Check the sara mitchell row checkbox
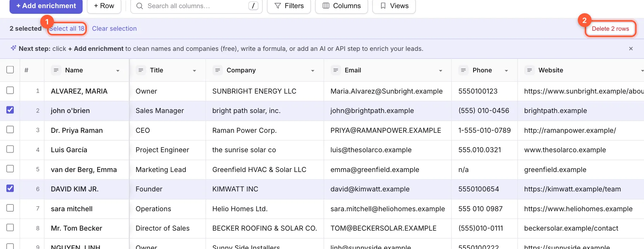The width and height of the screenshot is (644, 249). click(10, 208)
